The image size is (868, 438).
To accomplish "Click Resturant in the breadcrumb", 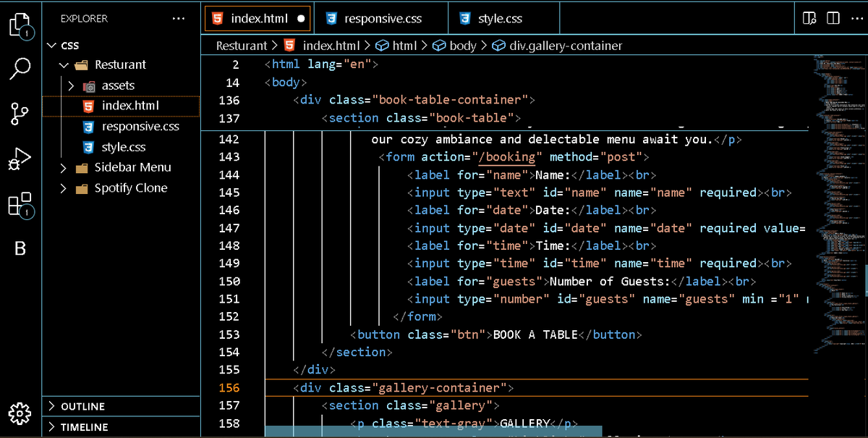I will [242, 46].
